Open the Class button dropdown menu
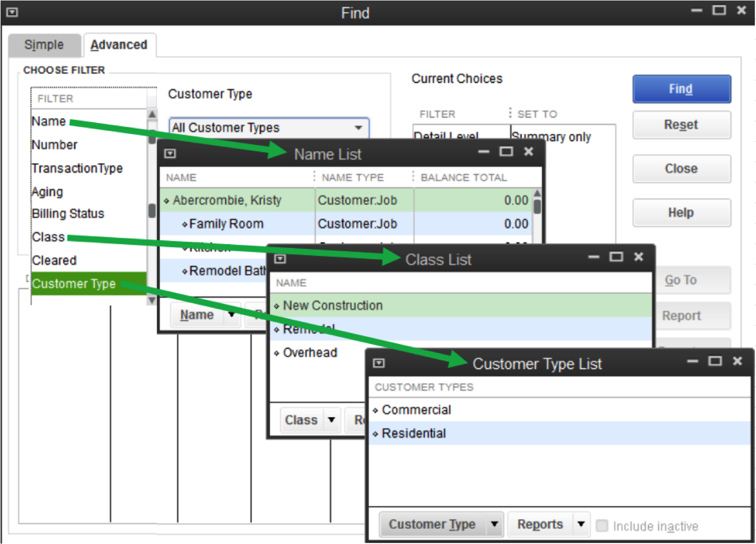 (332, 420)
